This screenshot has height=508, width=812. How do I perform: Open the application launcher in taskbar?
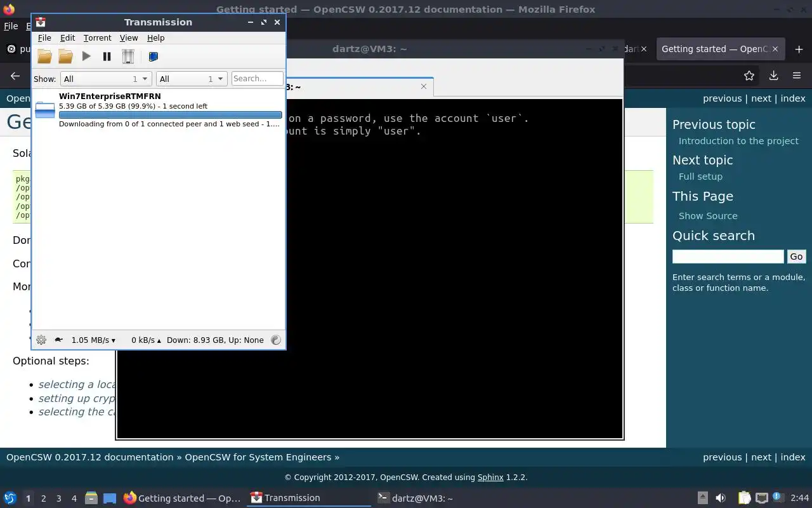(10, 498)
